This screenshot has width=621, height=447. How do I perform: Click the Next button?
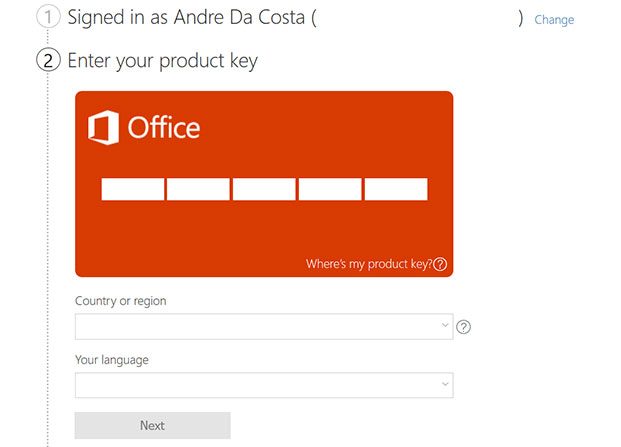(152, 425)
